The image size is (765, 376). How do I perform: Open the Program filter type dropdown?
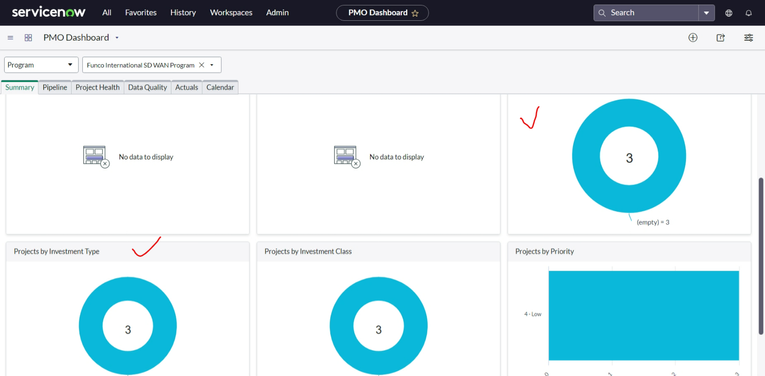[41, 65]
